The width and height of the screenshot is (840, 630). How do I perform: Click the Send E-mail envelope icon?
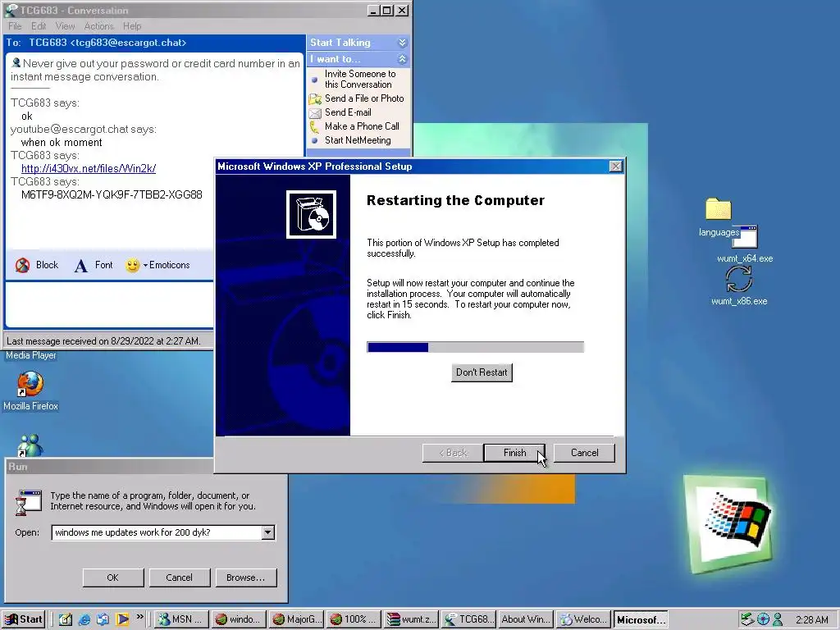click(315, 112)
